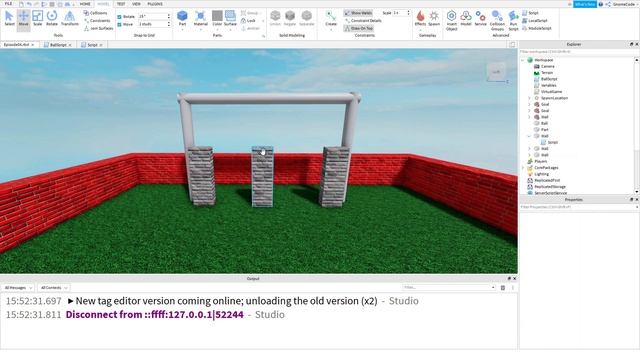Toggle Constraint Details
The width and height of the screenshot is (640, 360).
(363, 20)
